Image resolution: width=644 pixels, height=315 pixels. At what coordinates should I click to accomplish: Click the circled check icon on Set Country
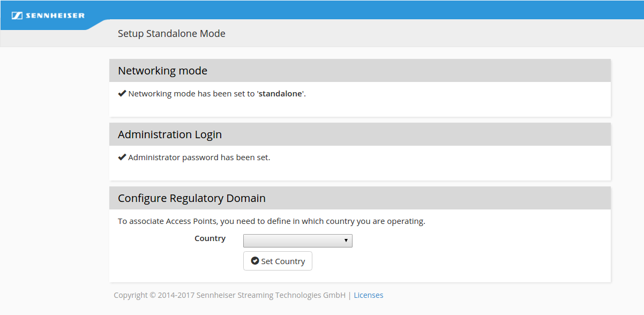click(x=255, y=261)
